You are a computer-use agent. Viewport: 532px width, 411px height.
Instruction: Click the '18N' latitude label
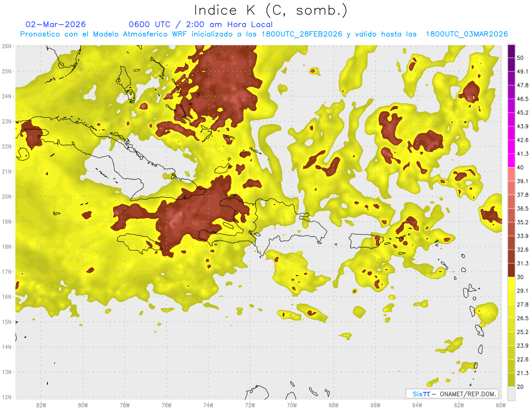tap(7, 247)
